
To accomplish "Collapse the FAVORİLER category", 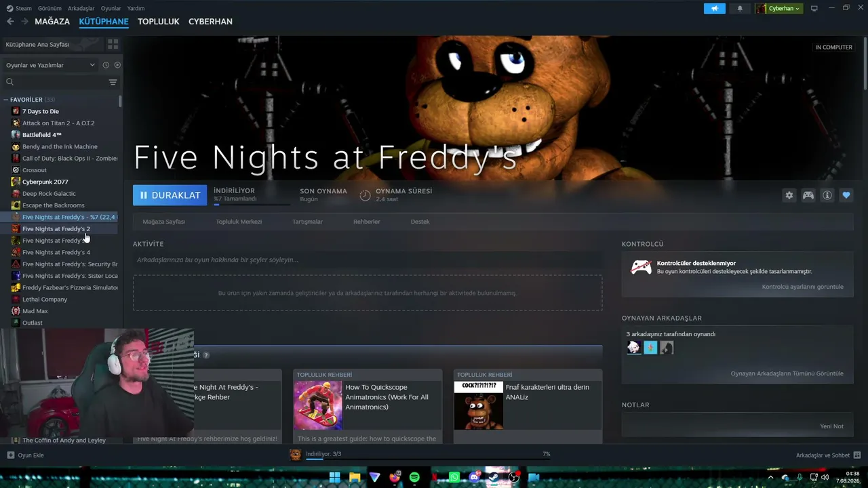I will (x=6, y=100).
